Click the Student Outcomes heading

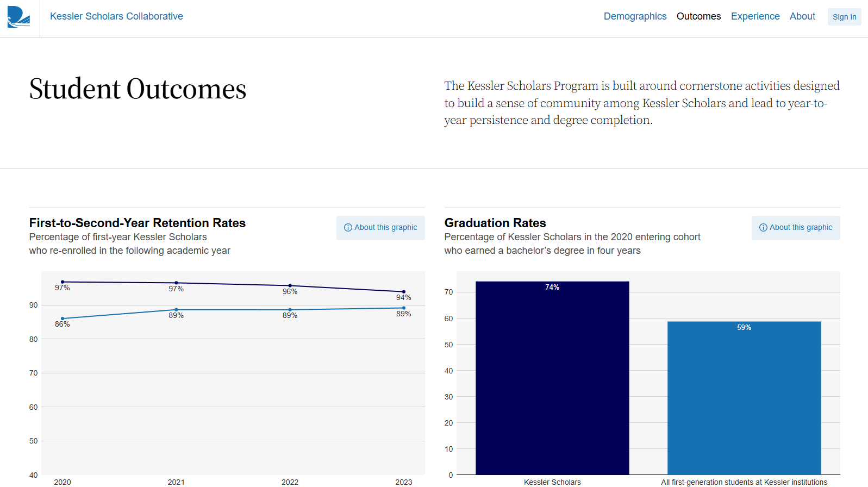click(138, 89)
